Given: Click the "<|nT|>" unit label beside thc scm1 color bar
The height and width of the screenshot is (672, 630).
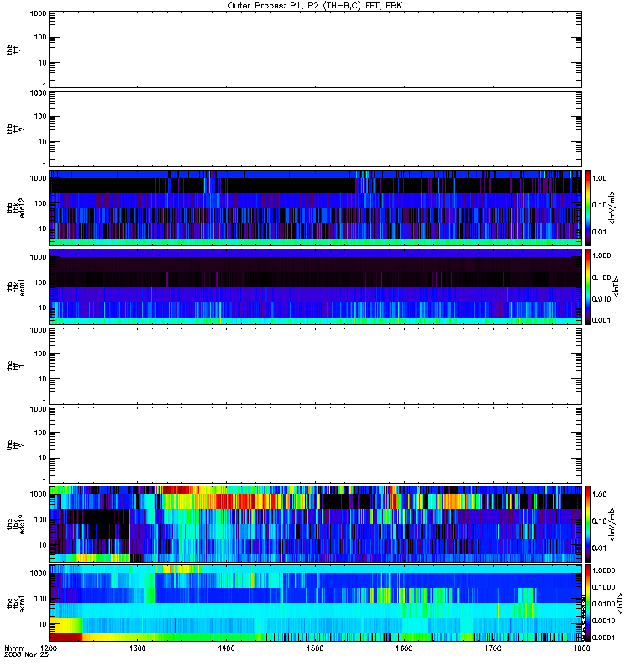Looking at the screenshot, I should tap(619, 603).
